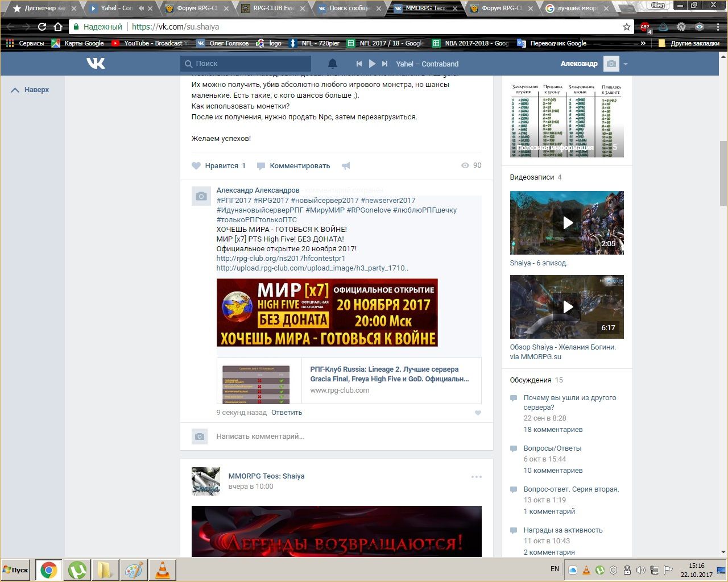Play the Yahel – Contraband track
This screenshot has height=582, width=728.
[372, 64]
